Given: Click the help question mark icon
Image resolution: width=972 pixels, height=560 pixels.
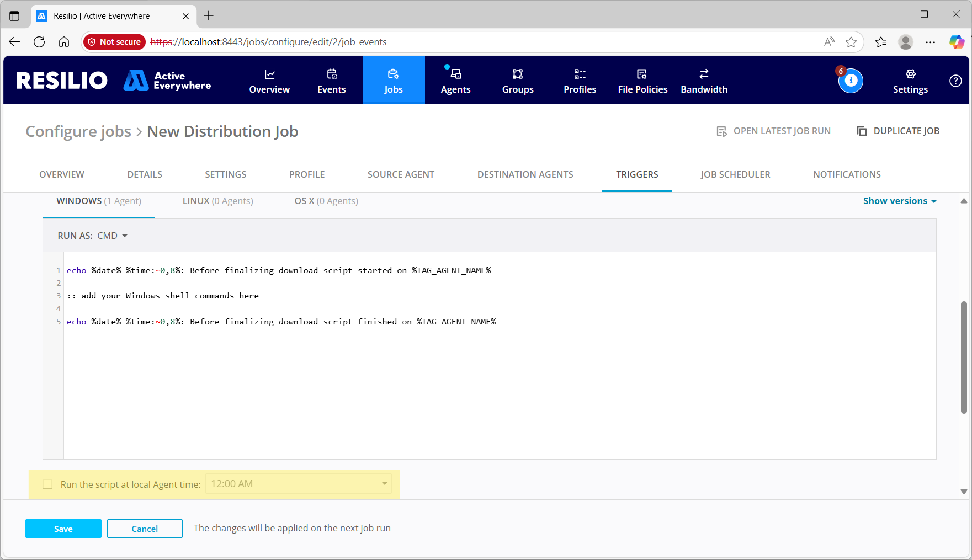Looking at the screenshot, I should click(x=955, y=81).
